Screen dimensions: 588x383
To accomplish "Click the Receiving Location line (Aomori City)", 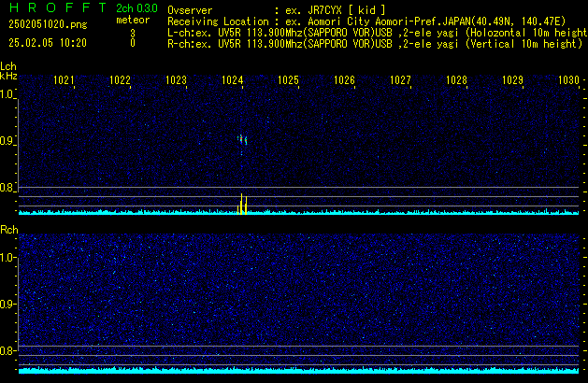I will pyautogui.click(x=366, y=21).
